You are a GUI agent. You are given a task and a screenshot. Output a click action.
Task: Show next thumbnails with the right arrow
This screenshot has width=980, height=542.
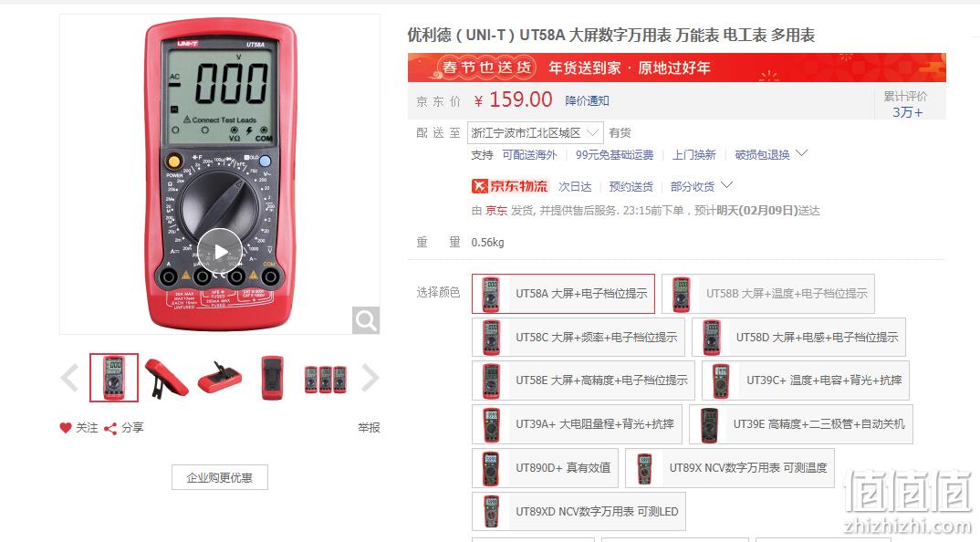(x=370, y=378)
